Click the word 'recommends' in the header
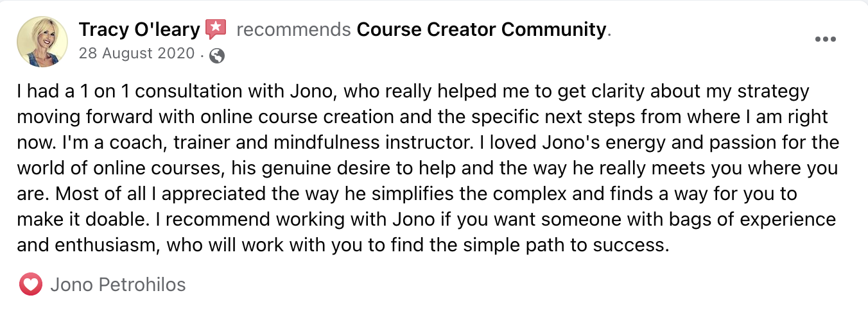Screen dimensions: 868x309 coord(293,30)
